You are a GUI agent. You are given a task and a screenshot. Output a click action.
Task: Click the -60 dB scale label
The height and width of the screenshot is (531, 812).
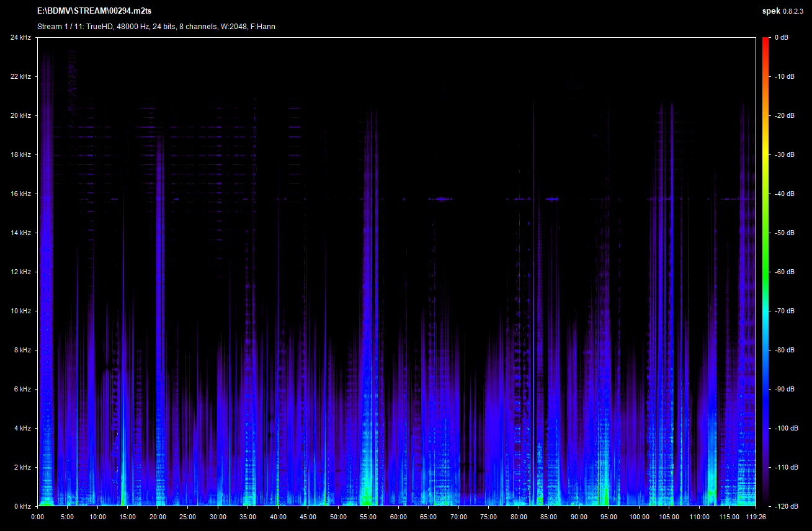pos(785,272)
